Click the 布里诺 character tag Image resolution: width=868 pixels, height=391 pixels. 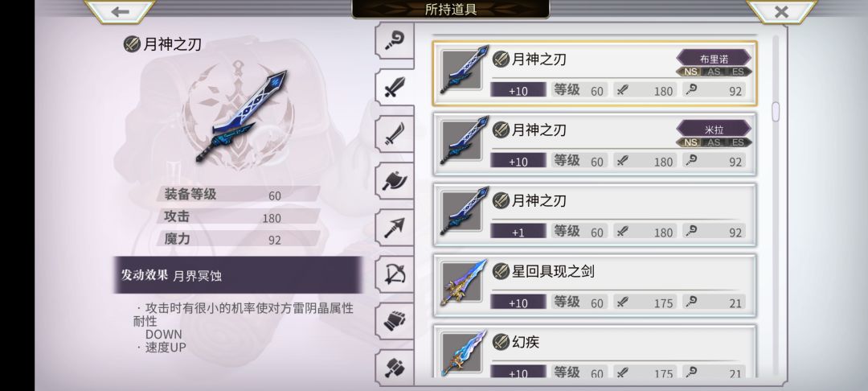tap(714, 60)
